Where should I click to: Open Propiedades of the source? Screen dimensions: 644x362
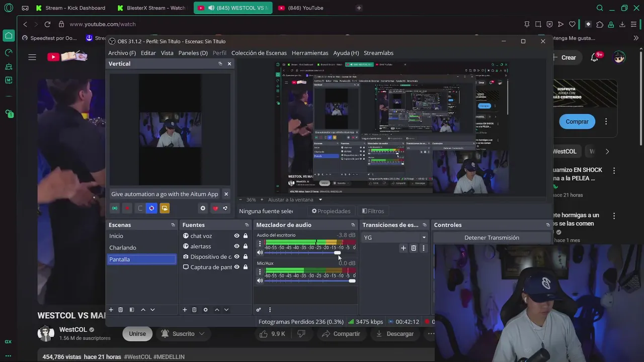(331, 211)
